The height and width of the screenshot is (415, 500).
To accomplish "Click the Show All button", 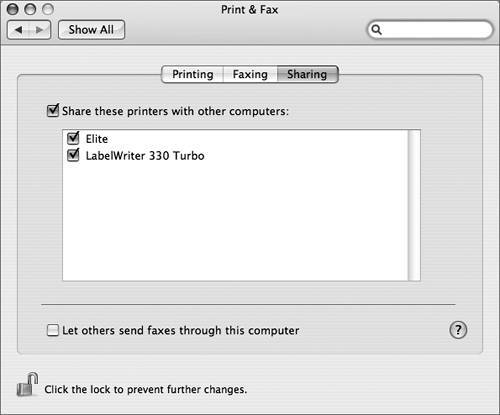I will [x=91, y=30].
